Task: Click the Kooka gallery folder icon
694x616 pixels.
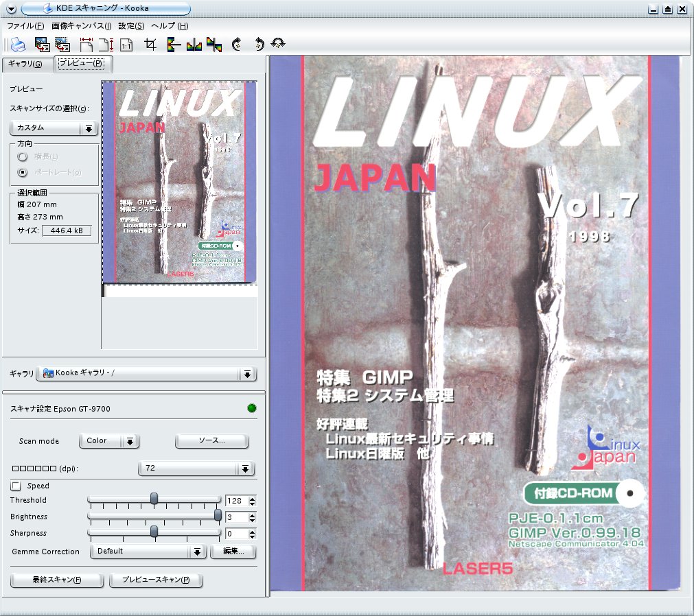Action: tap(48, 374)
